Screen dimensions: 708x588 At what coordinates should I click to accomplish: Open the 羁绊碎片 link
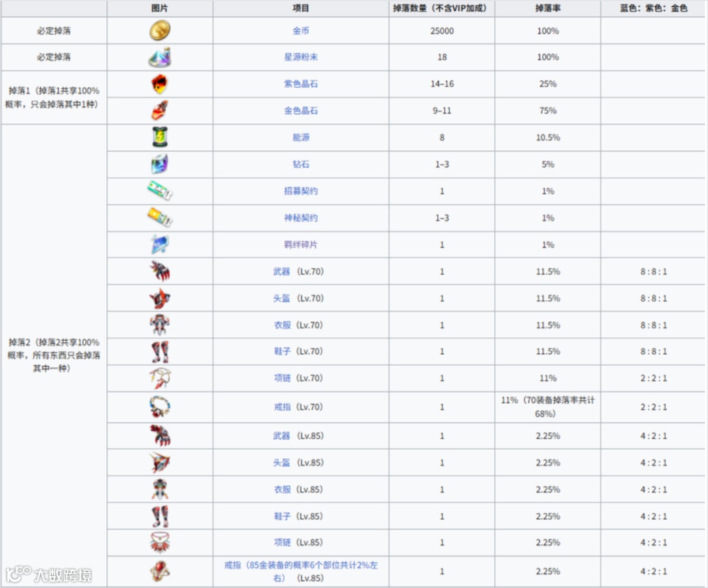click(301, 245)
